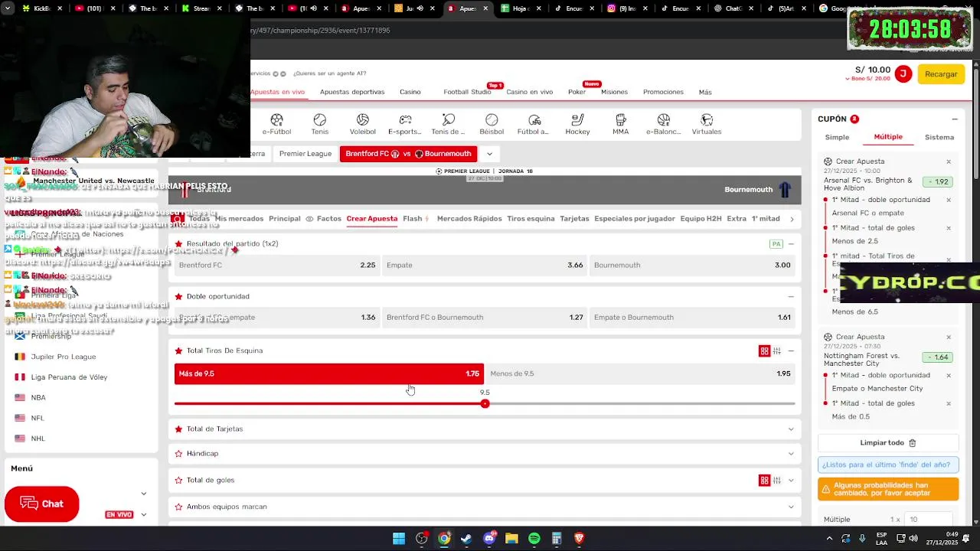Viewport: 980px width, 551px height.
Task: Open the Mercados Rápidos market tab
Action: [x=469, y=219]
